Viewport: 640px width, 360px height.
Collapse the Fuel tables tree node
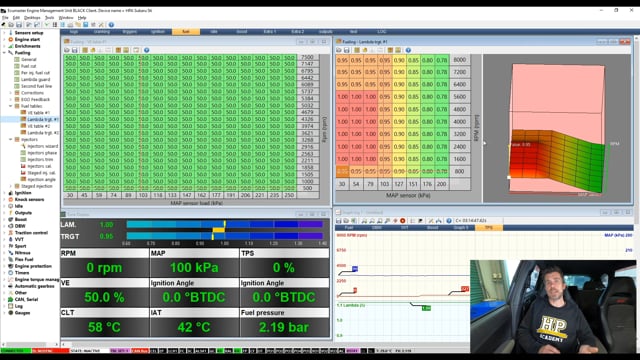(x=11, y=106)
